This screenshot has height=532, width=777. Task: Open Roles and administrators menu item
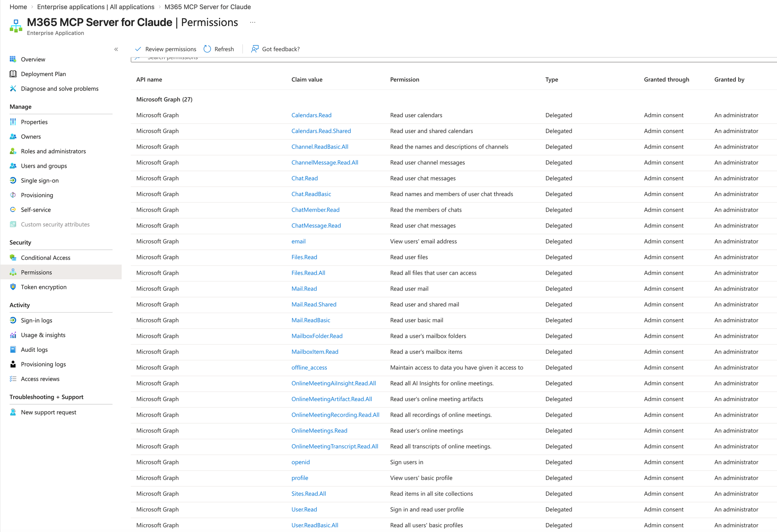pyautogui.click(x=53, y=151)
